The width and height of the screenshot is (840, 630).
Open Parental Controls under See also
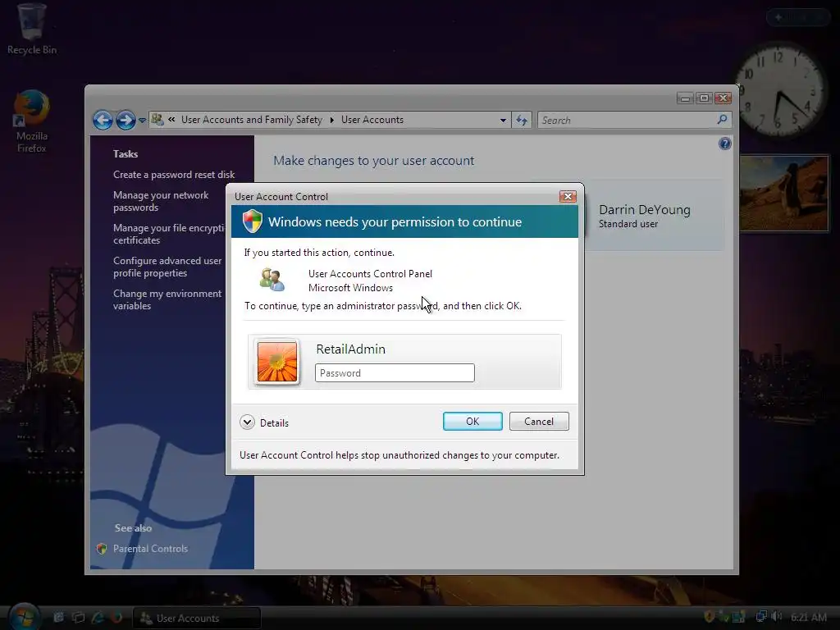click(x=150, y=549)
